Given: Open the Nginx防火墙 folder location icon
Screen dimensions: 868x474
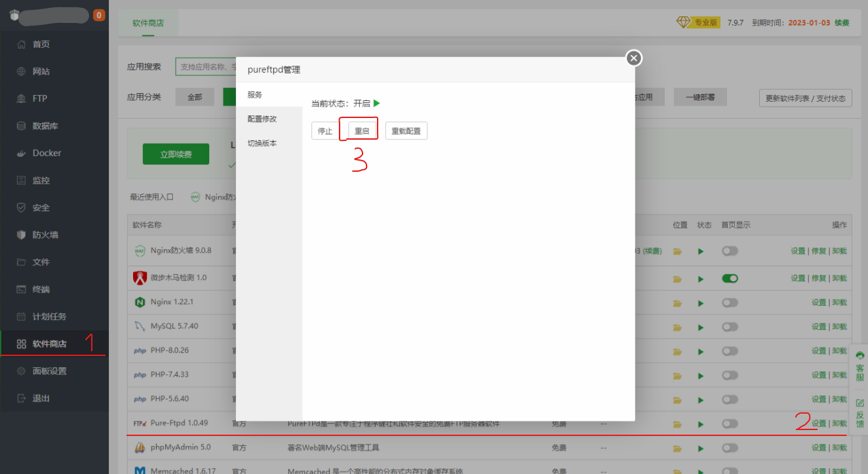Looking at the screenshot, I should tap(677, 251).
